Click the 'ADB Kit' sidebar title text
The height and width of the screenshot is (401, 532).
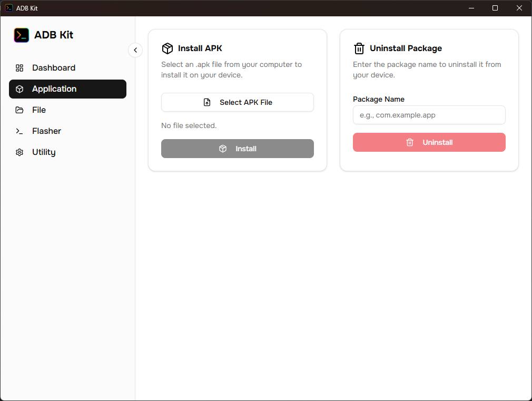(x=54, y=35)
